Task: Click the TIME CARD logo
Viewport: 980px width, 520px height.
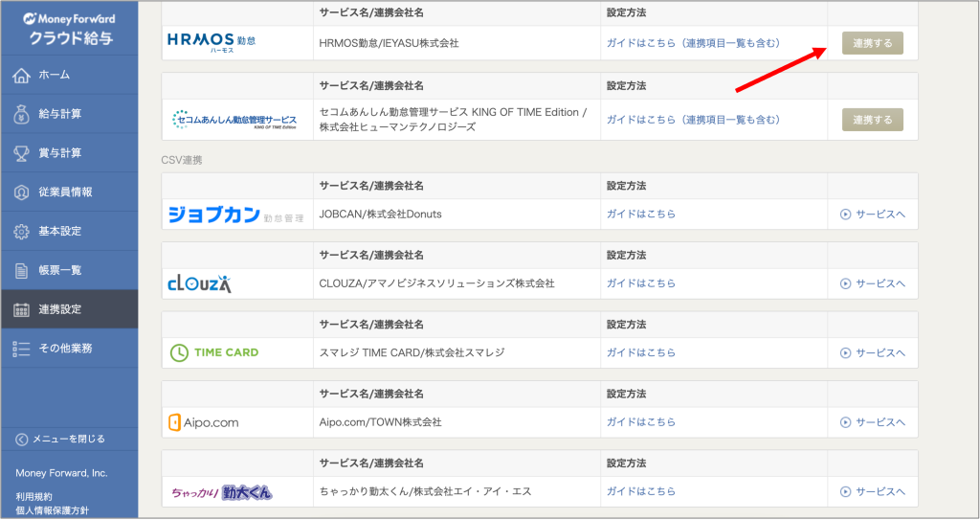Action: 214,353
